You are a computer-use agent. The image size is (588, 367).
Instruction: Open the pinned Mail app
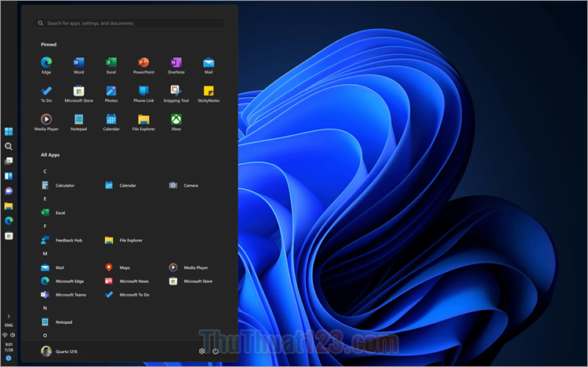(x=209, y=65)
